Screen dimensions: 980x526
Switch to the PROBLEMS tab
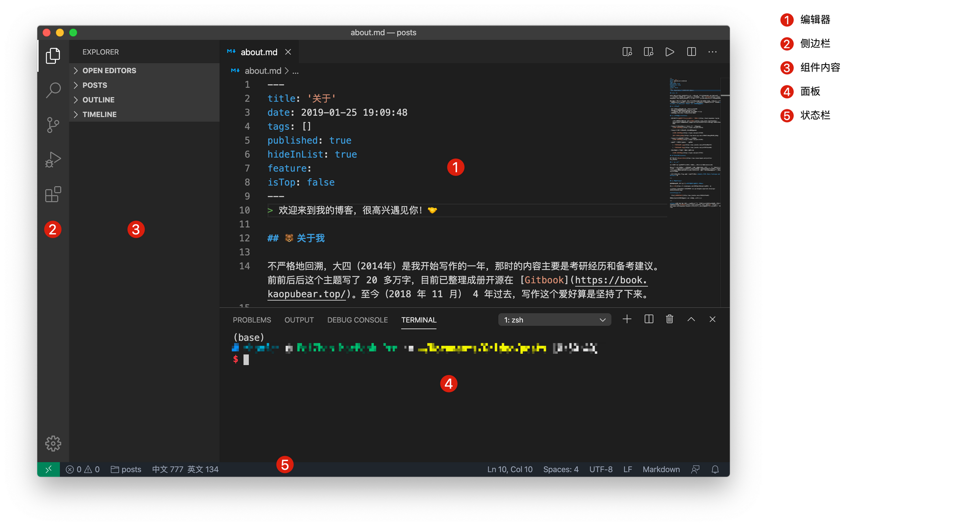[x=252, y=320]
